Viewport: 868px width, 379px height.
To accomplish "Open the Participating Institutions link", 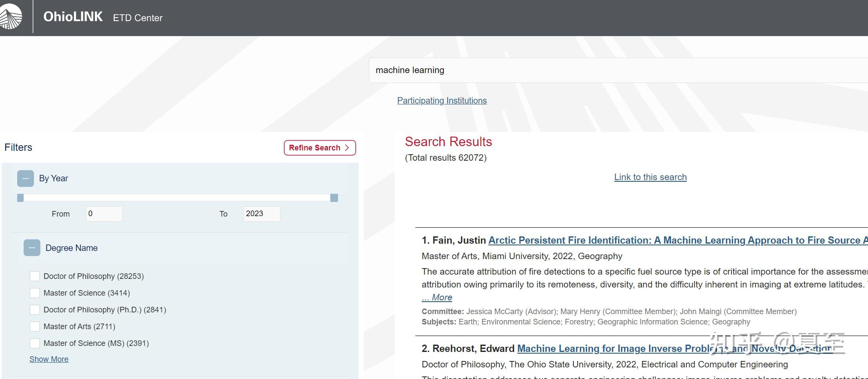I will pyautogui.click(x=442, y=101).
